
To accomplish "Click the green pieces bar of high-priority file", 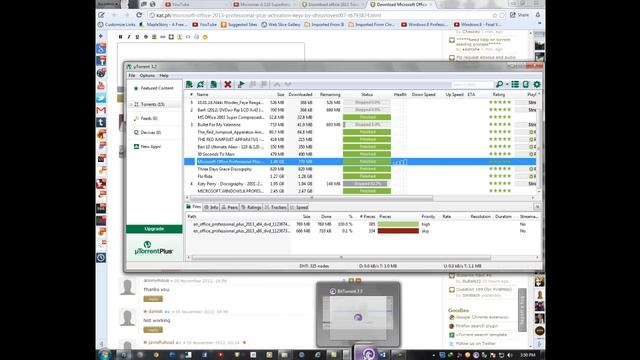I will coord(398,224).
